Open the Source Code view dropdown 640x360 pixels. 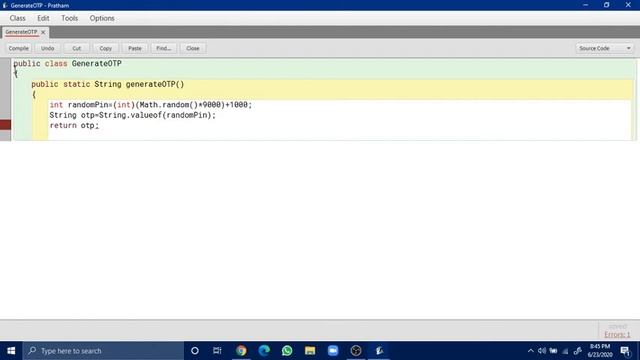tap(605, 48)
